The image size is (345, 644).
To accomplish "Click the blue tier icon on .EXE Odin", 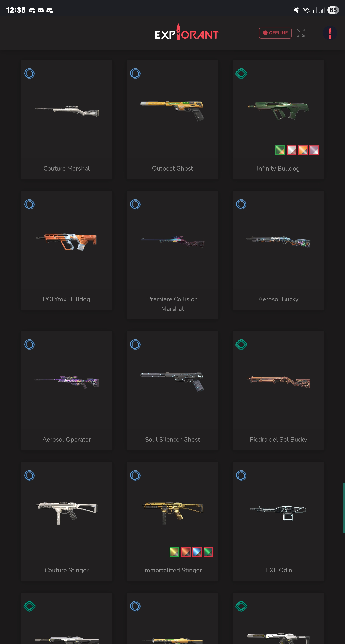I will click(x=241, y=475).
